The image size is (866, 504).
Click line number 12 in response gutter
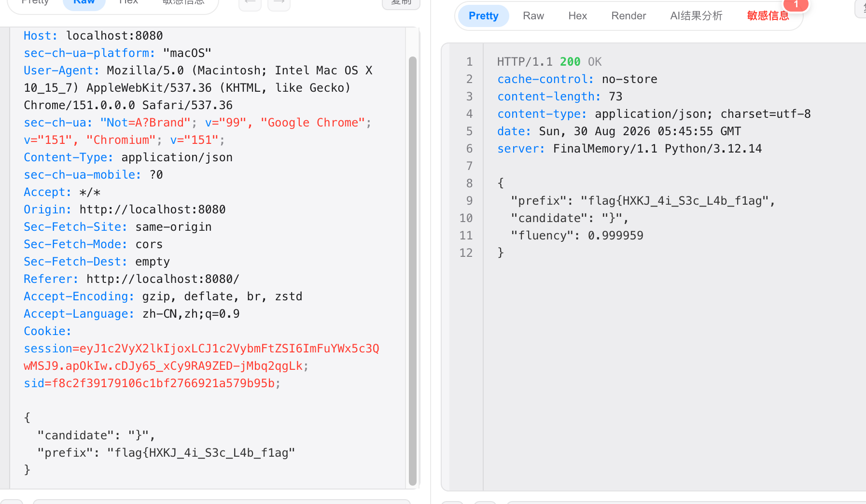[466, 253]
